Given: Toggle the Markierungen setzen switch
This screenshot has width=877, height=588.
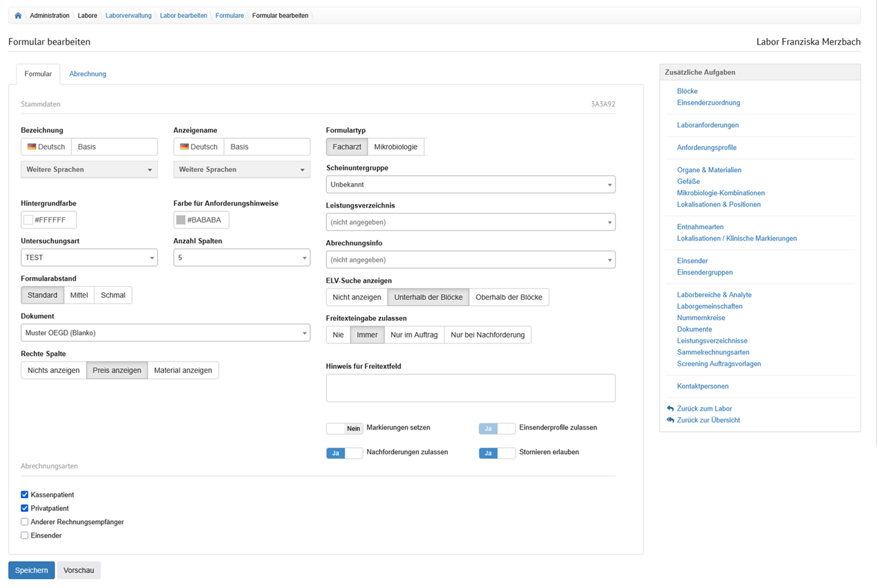Looking at the screenshot, I should tap(344, 428).
